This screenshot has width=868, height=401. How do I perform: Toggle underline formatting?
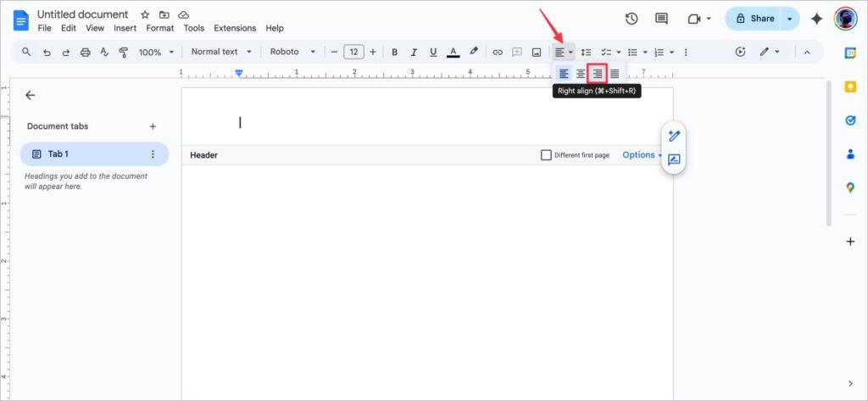tap(433, 52)
